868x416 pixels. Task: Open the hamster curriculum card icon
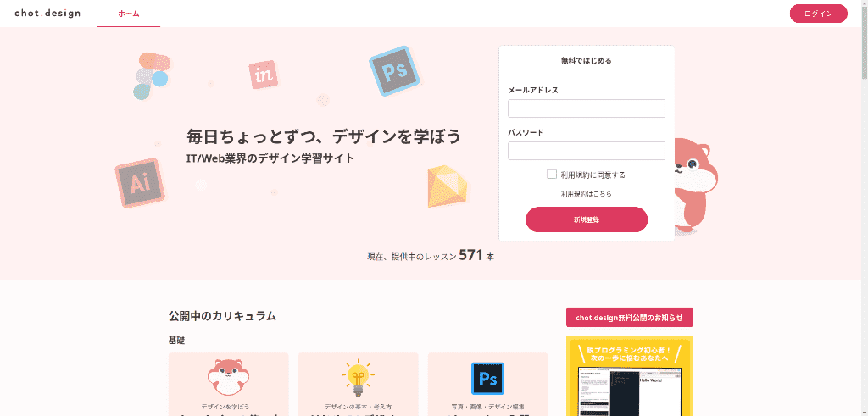228,377
